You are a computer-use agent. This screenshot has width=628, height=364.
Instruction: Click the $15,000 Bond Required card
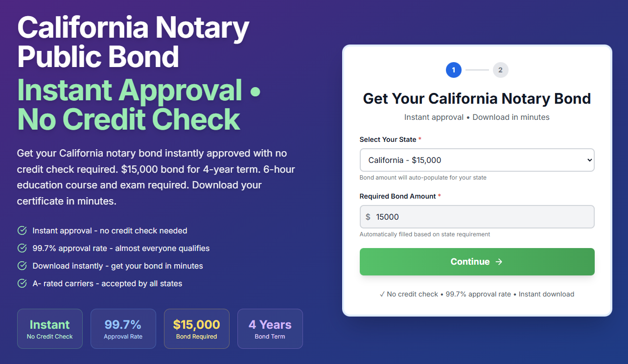tap(197, 329)
